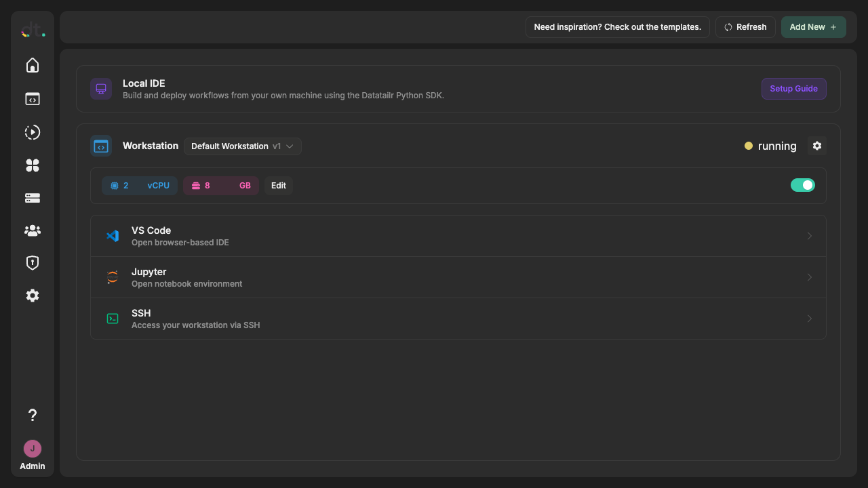Click the settings gear in the sidebar

[32, 295]
